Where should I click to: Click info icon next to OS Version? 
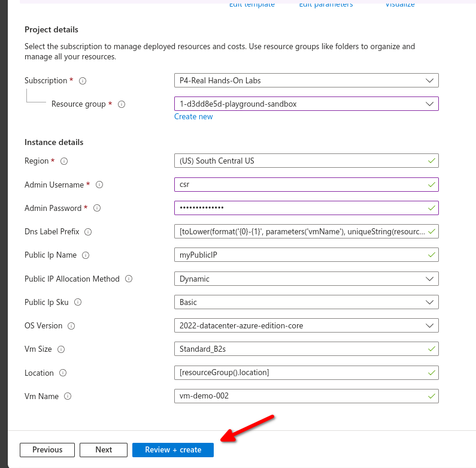click(72, 326)
